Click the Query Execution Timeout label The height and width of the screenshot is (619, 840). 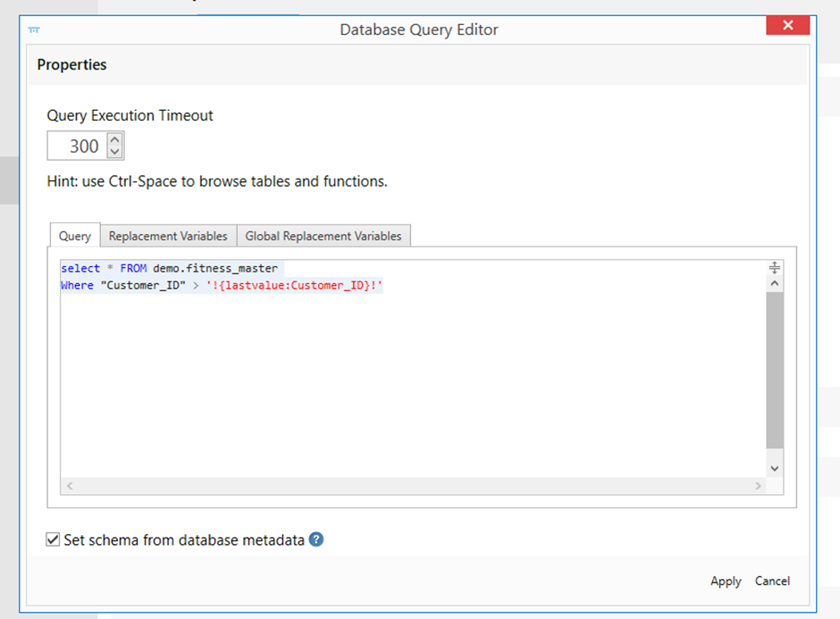130,115
